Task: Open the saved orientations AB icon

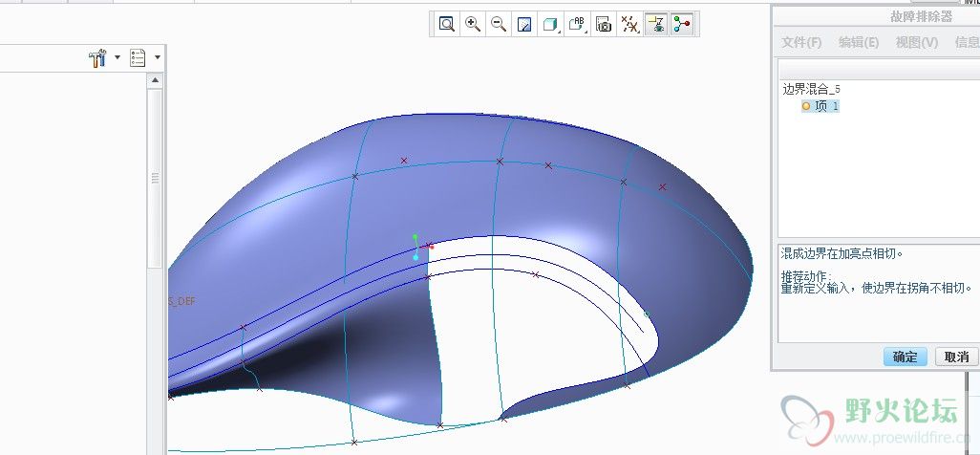Action: tap(577, 25)
